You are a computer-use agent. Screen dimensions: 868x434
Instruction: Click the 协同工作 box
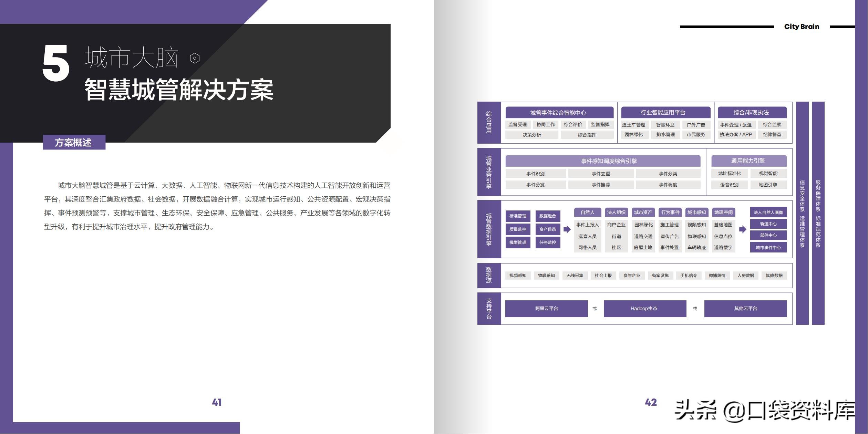pos(546,125)
